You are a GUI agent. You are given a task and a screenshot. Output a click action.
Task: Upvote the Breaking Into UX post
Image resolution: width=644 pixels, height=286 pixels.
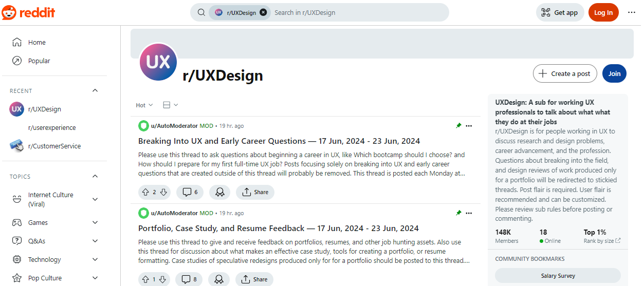click(145, 192)
